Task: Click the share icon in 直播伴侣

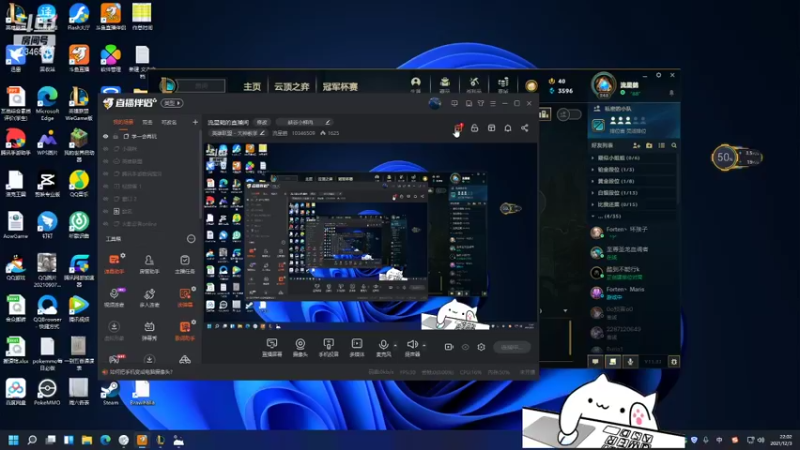Action: (524, 128)
